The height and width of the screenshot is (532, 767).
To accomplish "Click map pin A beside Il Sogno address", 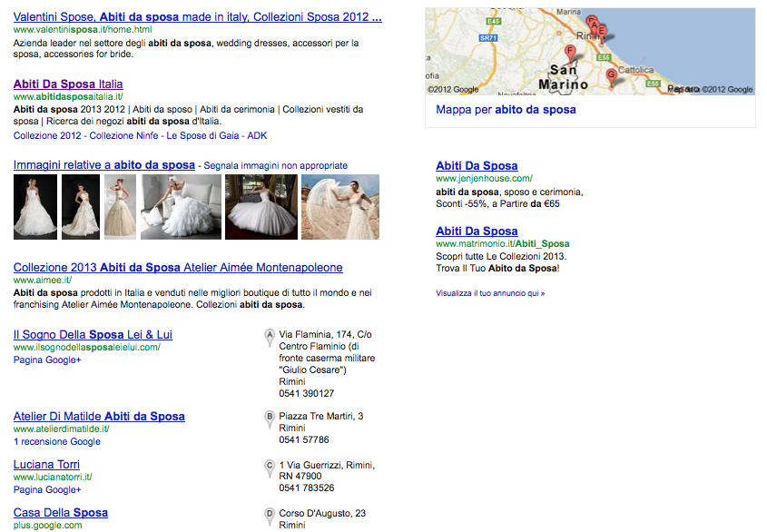I will [x=269, y=337].
